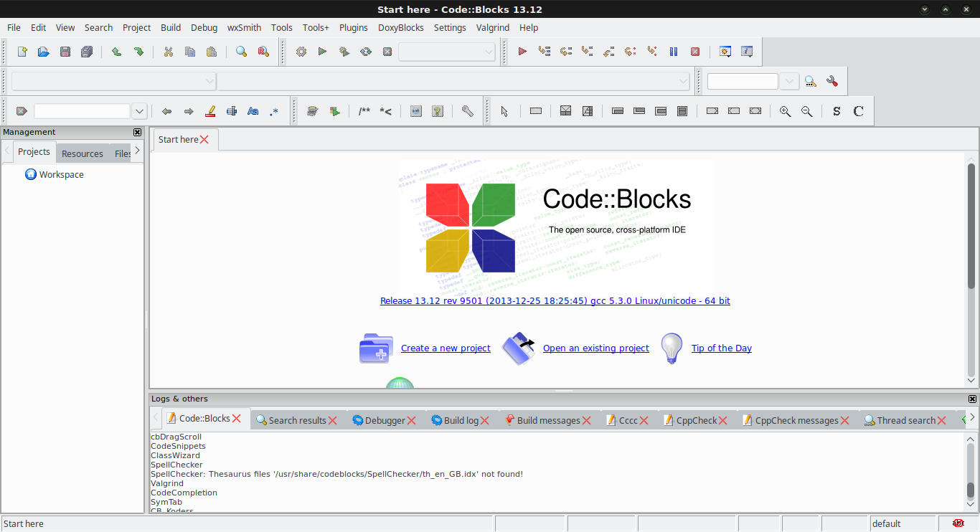Open the Valgrind menu
The width and height of the screenshot is (980, 532).
click(x=493, y=27)
